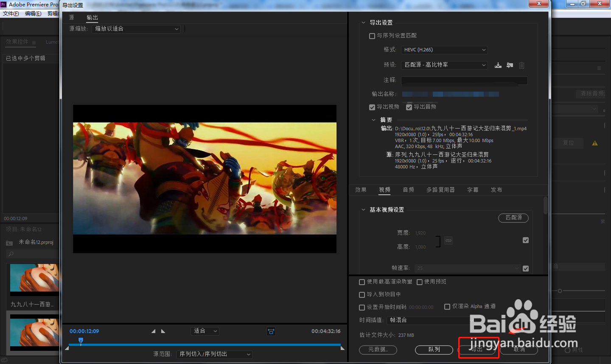Image resolution: width=611 pixels, height=364 pixels.
Task: Click the 队列 button
Action: [434, 350]
